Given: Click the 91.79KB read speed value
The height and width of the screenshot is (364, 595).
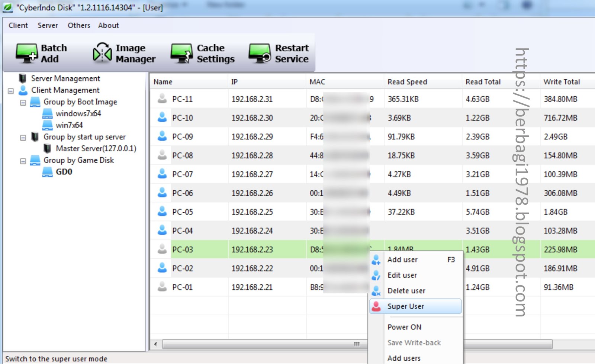Looking at the screenshot, I should click(x=401, y=137).
